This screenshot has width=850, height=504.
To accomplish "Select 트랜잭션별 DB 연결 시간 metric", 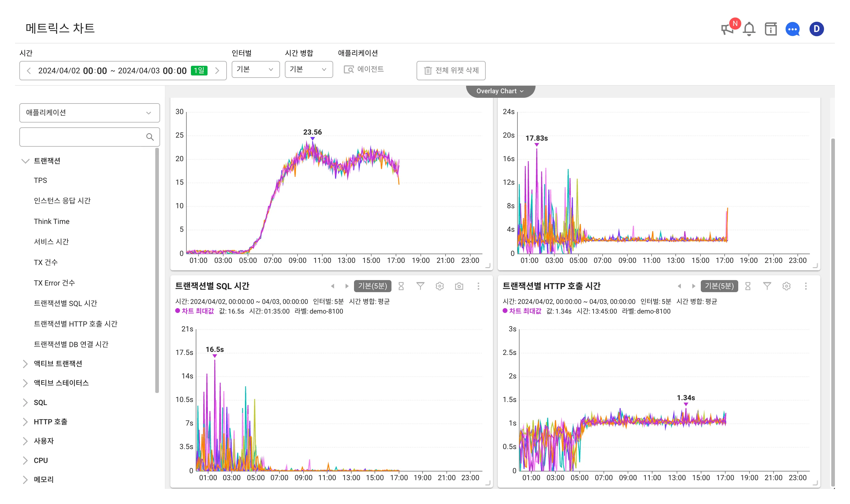I will click(71, 344).
